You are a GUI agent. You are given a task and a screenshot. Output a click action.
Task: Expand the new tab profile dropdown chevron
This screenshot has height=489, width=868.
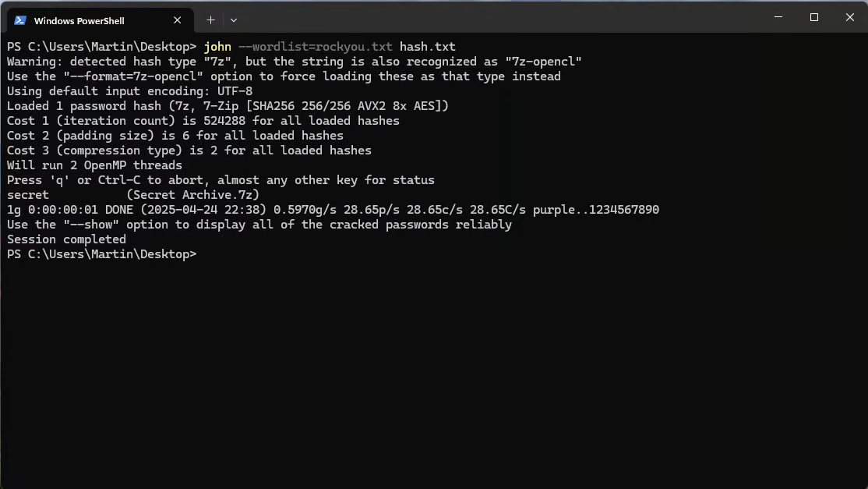point(234,20)
